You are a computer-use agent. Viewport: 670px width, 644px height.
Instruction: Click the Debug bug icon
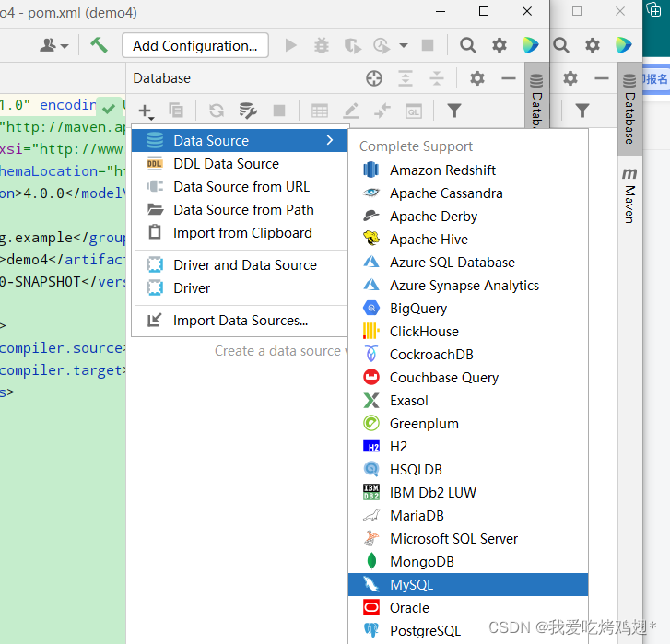[x=322, y=45]
